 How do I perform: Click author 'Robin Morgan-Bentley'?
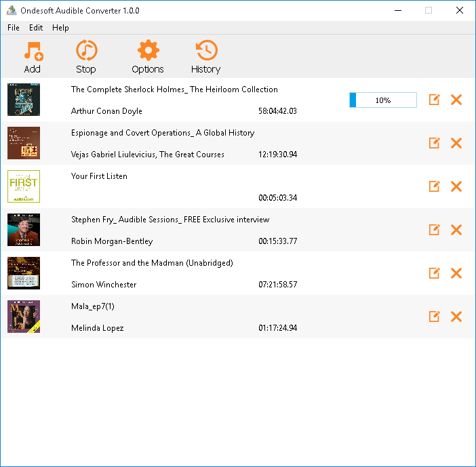tap(112, 241)
